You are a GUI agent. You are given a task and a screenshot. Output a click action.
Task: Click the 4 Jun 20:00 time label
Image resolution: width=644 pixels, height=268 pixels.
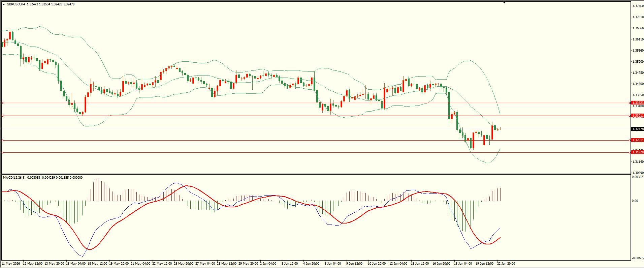coord(311,264)
